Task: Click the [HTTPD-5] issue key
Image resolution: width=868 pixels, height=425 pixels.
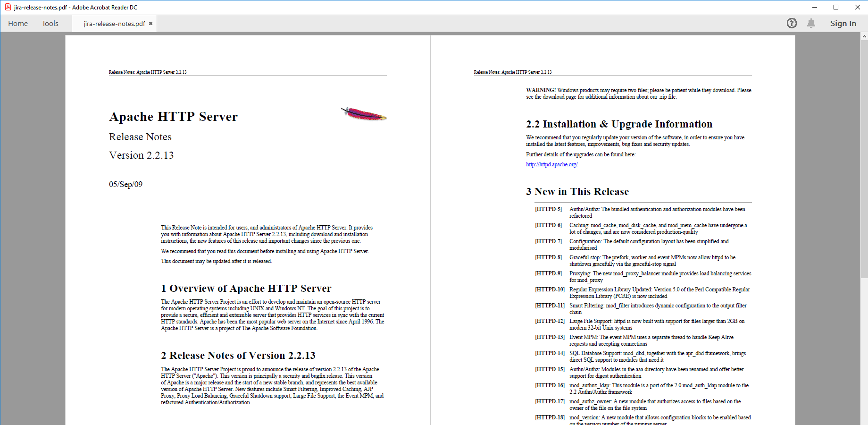Action: pyautogui.click(x=549, y=209)
